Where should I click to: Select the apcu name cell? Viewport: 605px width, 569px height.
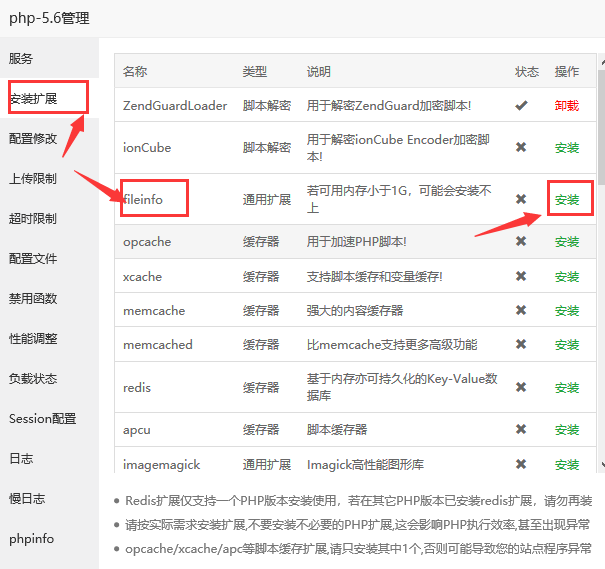pos(137,430)
